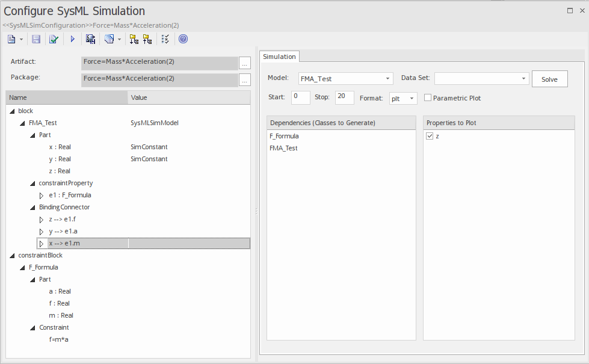Click the save configuration disk icon
This screenshot has width=589, height=364.
(x=36, y=39)
